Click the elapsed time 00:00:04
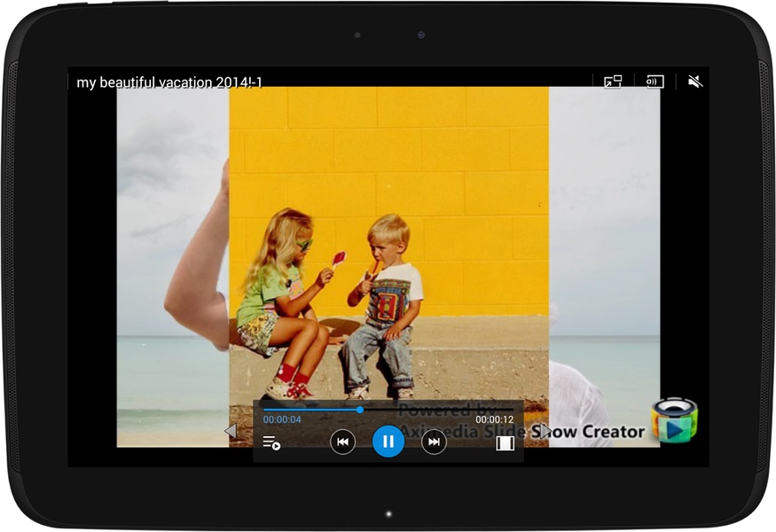 click(x=282, y=419)
